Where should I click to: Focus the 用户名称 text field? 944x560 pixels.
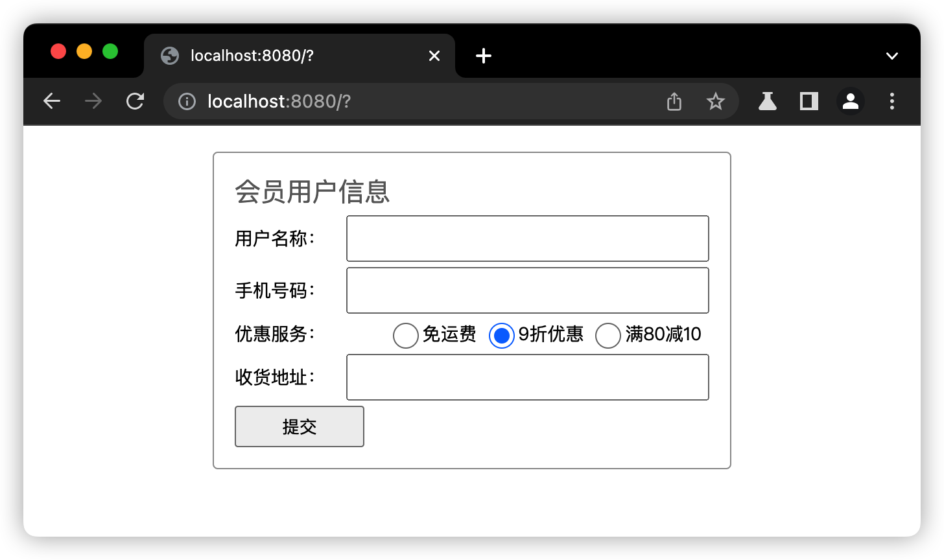[x=527, y=239]
